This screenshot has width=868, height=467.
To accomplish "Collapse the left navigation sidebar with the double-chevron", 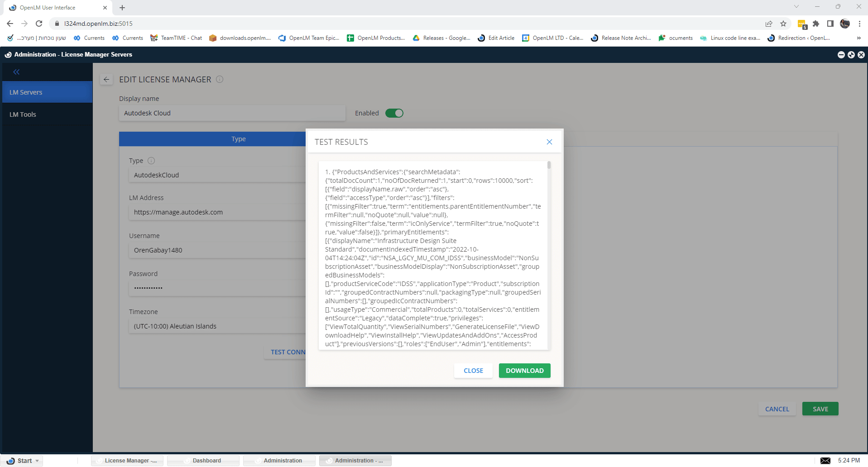I will [16, 71].
